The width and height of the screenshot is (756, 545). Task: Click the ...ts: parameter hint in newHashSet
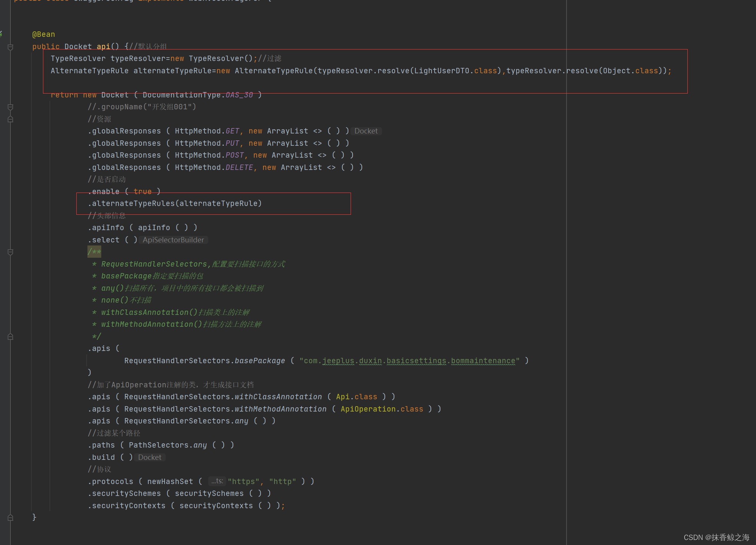[x=217, y=481]
